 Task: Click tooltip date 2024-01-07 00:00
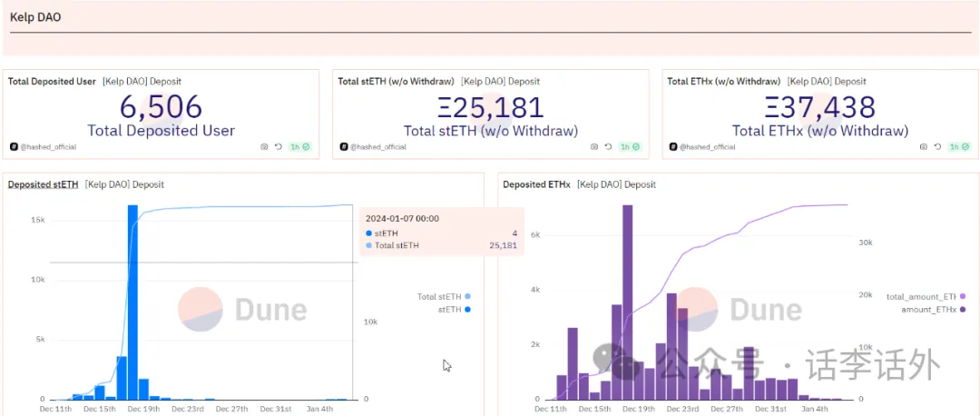point(403,218)
